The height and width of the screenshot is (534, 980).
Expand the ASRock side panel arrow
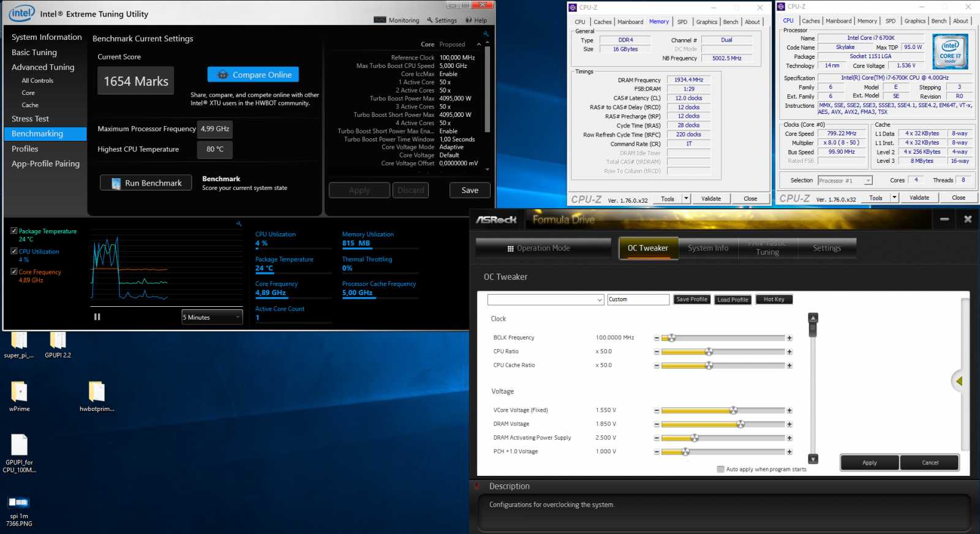click(959, 381)
